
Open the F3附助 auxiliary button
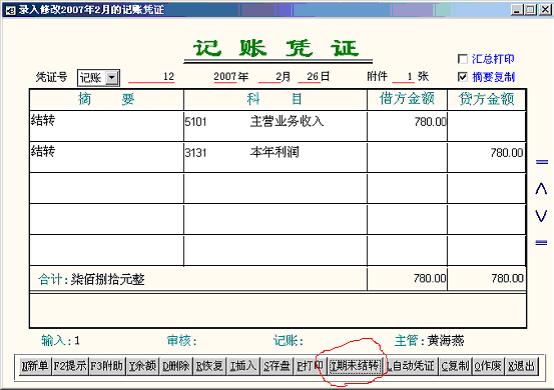106,366
